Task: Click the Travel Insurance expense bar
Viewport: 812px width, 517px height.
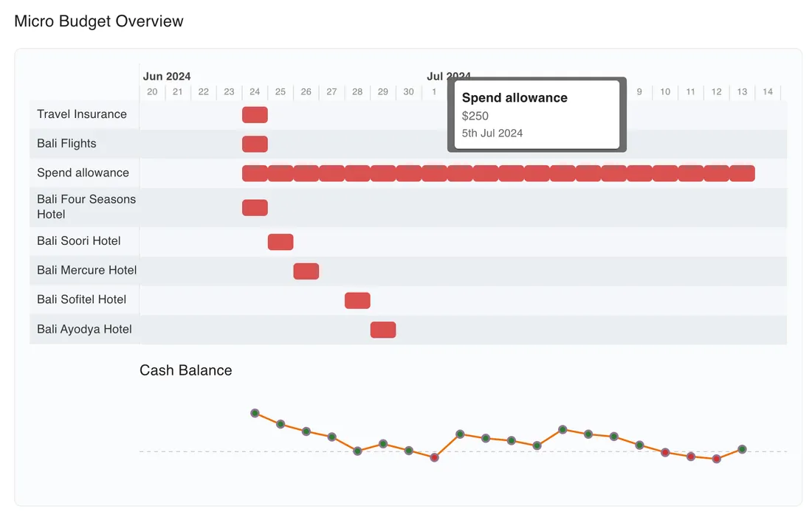Action: click(x=255, y=114)
